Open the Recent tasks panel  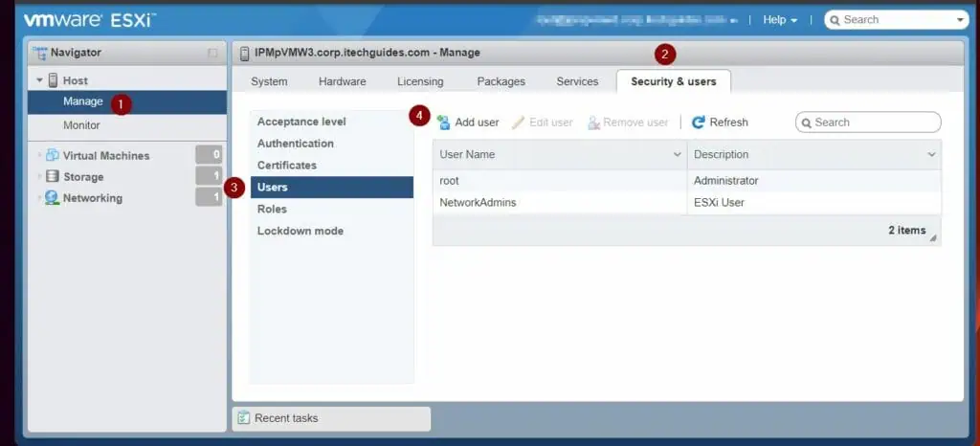331,418
